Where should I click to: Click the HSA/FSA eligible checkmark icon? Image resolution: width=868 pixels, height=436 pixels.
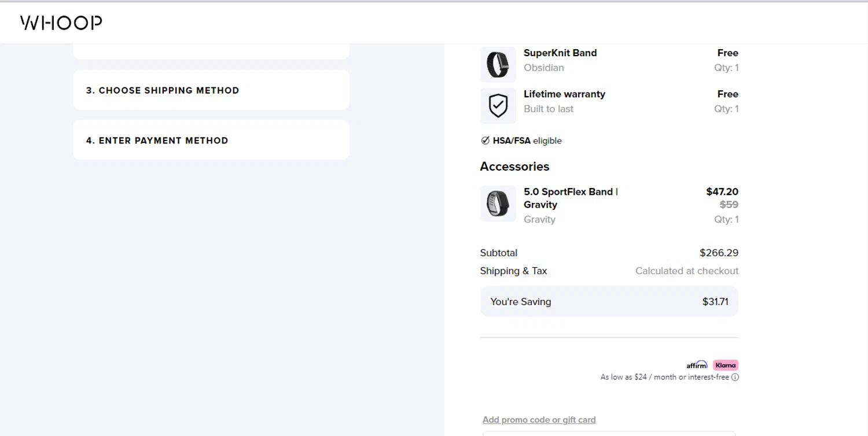(x=485, y=141)
